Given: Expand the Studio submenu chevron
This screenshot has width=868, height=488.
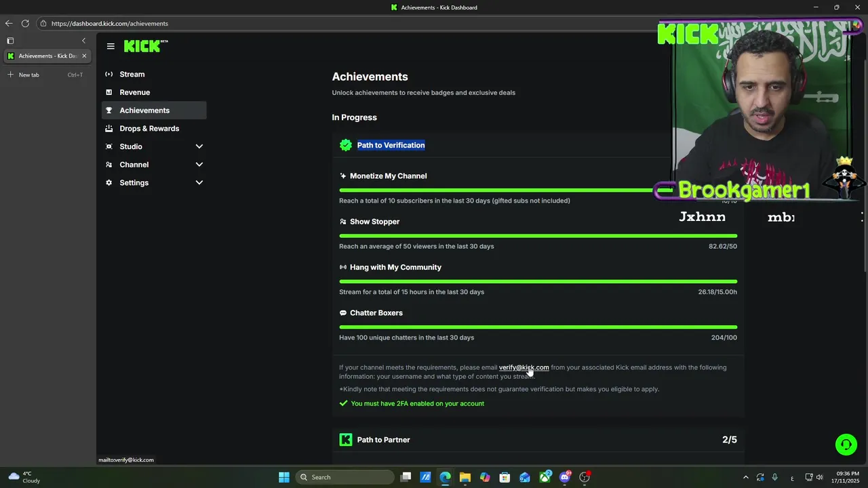Looking at the screenshot, I should click(x=199, y=146).
